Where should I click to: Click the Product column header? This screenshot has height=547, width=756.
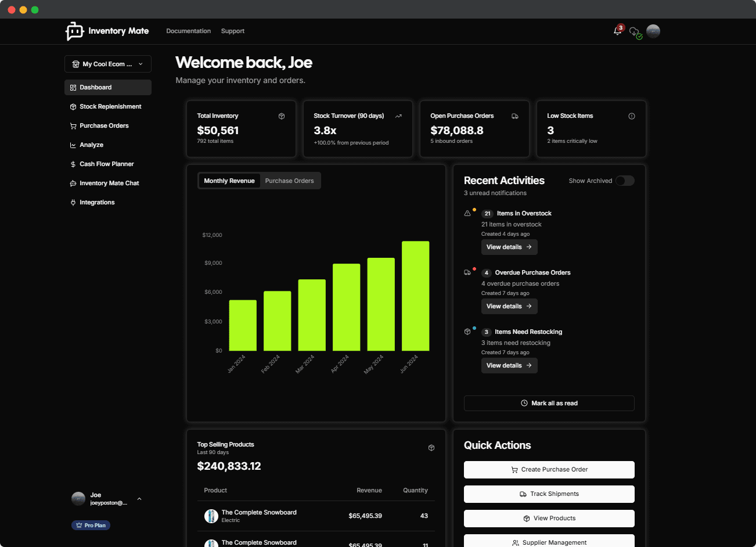(215, 490)
